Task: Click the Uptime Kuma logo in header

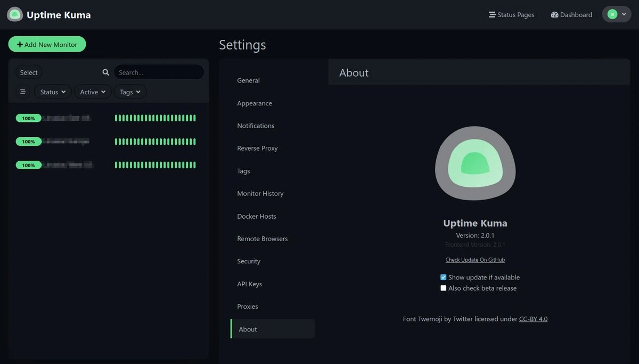Action: click(14, 14)
